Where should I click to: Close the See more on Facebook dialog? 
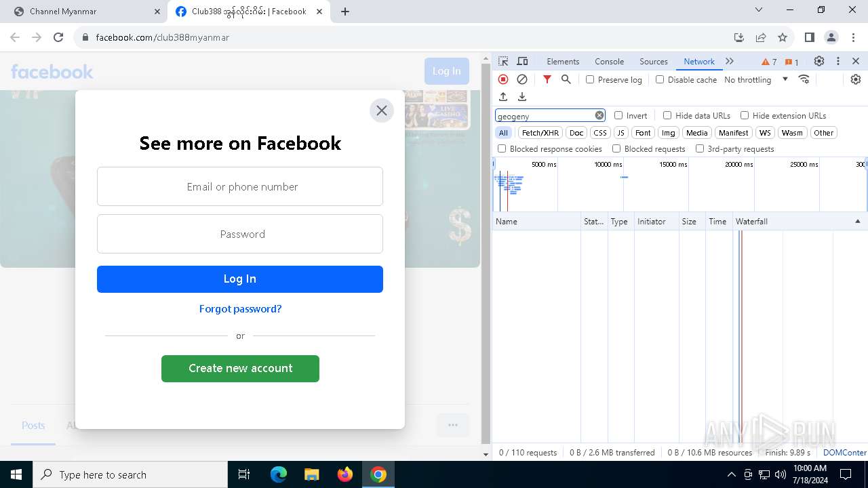coord(382,110)
